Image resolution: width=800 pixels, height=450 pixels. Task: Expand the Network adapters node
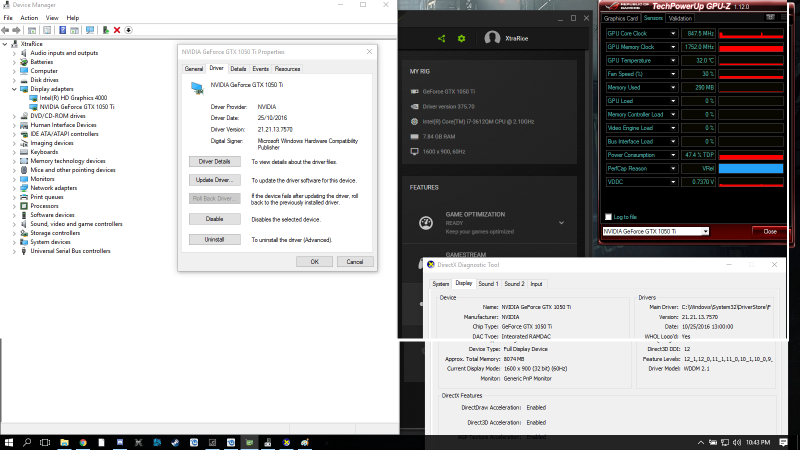(x=14, y=188)
